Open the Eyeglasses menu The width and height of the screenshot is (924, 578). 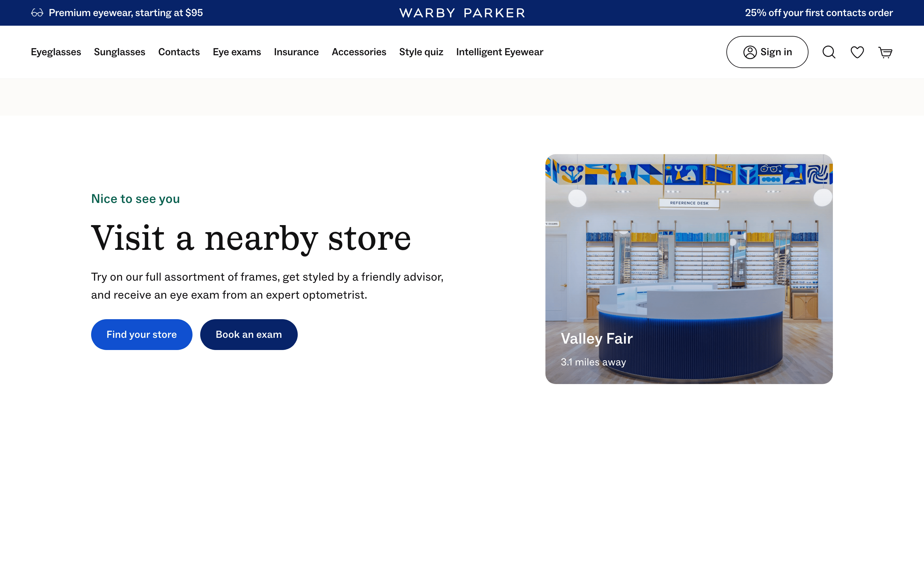tap(56, 52)
